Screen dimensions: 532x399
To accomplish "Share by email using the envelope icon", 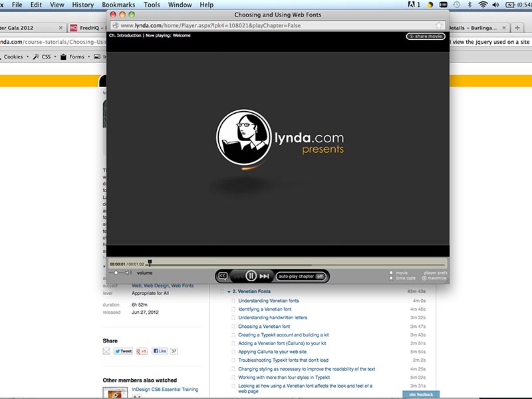I will (106, 351).
